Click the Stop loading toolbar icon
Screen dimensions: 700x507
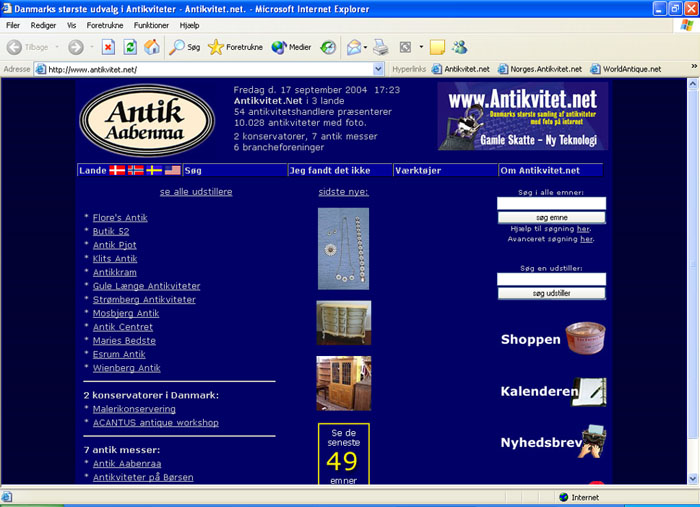108,47
